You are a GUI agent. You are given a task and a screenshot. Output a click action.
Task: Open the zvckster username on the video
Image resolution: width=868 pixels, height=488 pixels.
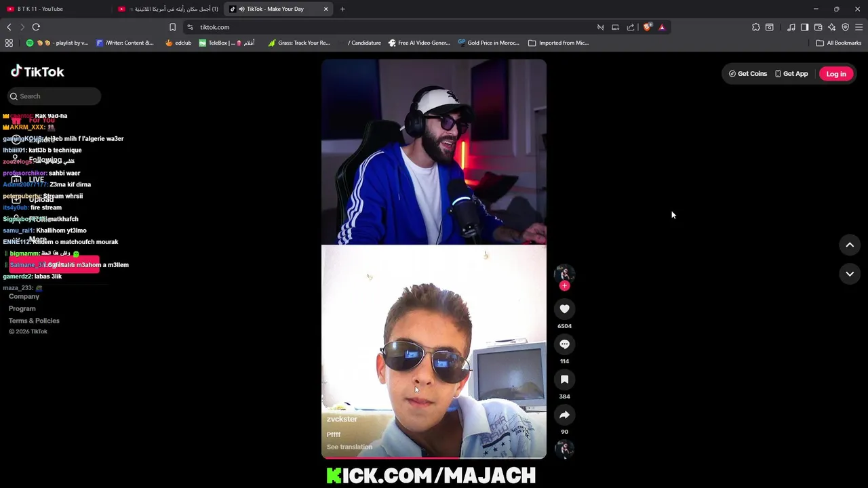[342, 419]
